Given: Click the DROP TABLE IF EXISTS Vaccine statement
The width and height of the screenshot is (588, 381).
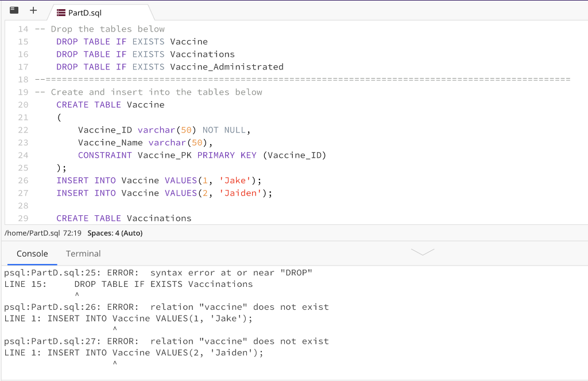Looking at the screenshot, I should (132, 41).
